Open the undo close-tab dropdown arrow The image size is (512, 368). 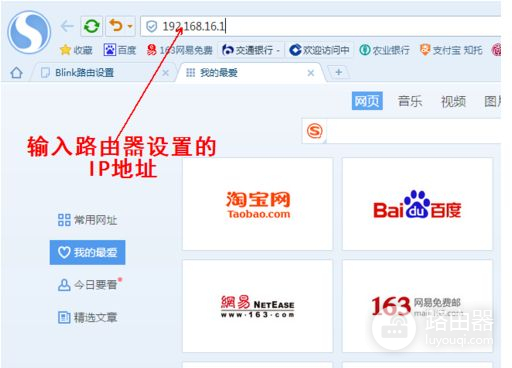point(130,26)
